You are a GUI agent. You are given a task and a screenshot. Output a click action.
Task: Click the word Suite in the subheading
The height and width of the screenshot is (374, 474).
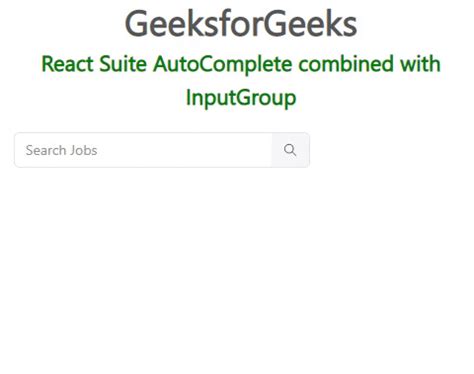(x=123, y=64)
